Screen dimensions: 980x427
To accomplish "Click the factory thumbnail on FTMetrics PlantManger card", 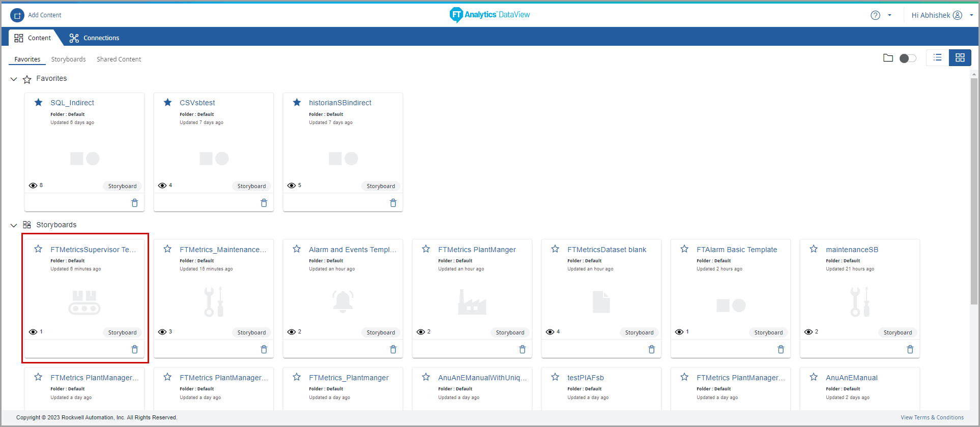I will (x=472, y=302).
